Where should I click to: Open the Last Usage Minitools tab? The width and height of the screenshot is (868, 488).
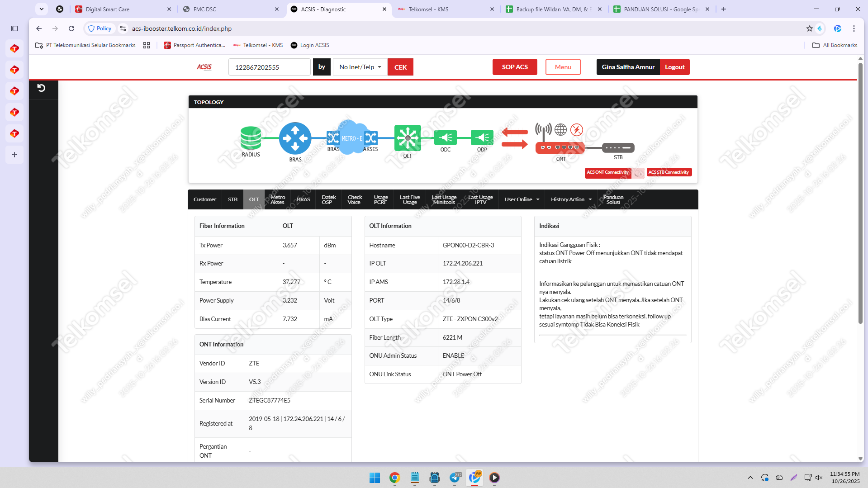coord(444,199)
